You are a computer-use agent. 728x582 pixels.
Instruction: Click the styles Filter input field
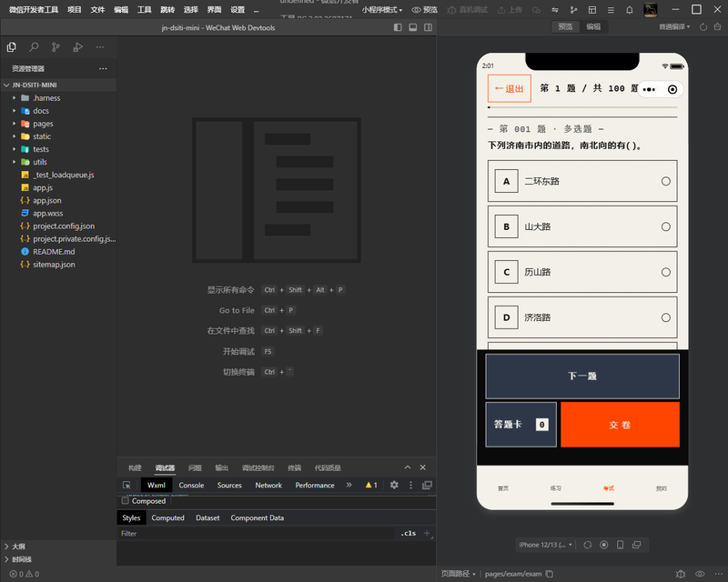[x=257, y=534]
